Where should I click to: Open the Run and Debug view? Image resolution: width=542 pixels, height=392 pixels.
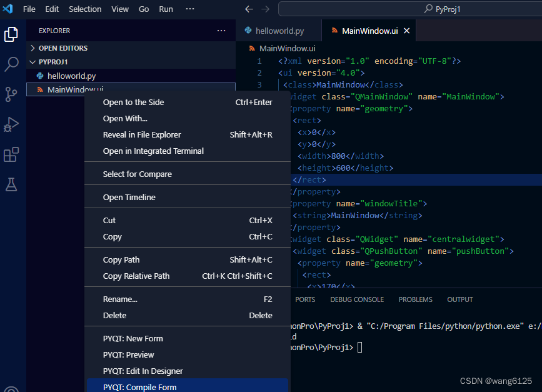[10, 123]
